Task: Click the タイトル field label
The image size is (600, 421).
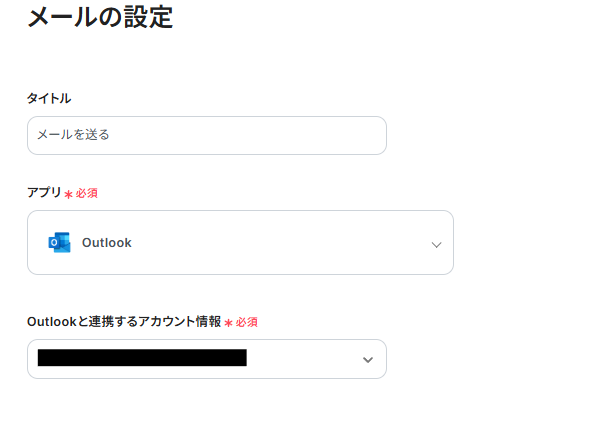Action: [49, 98]
